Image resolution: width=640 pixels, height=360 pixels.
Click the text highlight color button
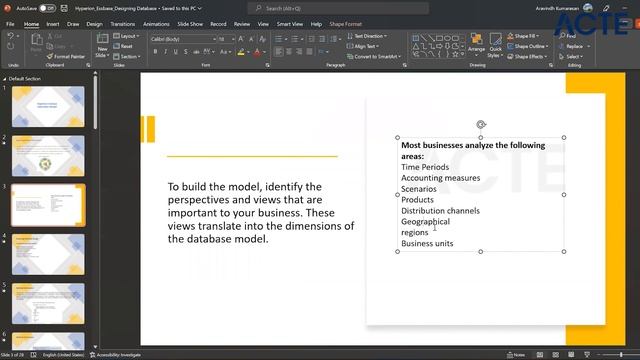pyautogui.click(x=241, y=52)
